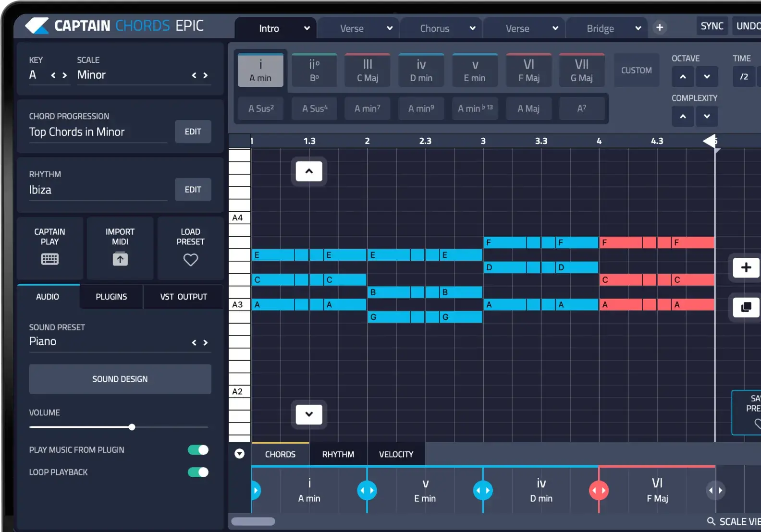The height and width of the screenshot is (532, 761).
Task: Click the Sound Design button
Action: point(120,379)
